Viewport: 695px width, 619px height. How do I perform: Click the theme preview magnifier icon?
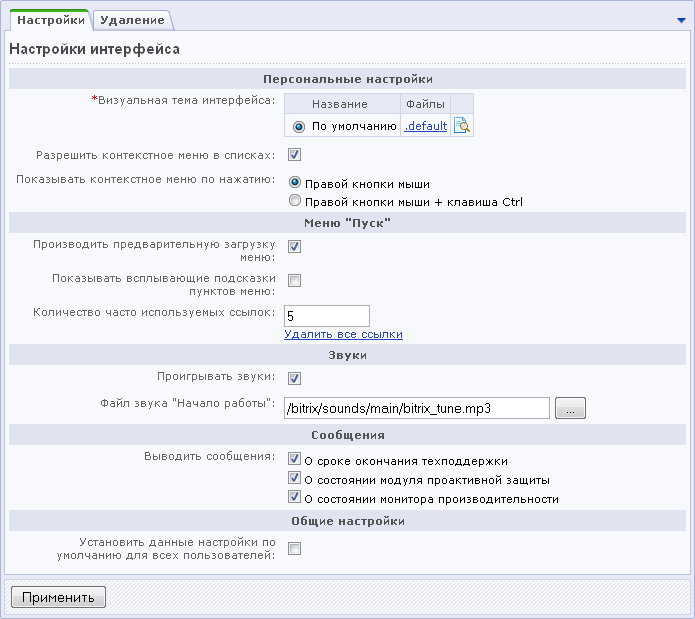(462, 126)
